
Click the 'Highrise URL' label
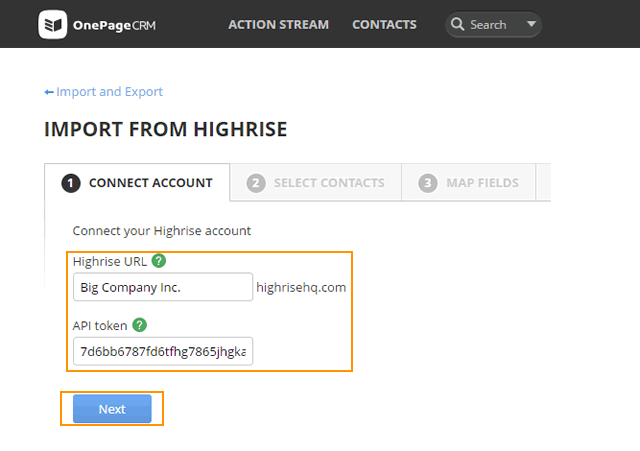pyautogui.click(x=110, y=261)
